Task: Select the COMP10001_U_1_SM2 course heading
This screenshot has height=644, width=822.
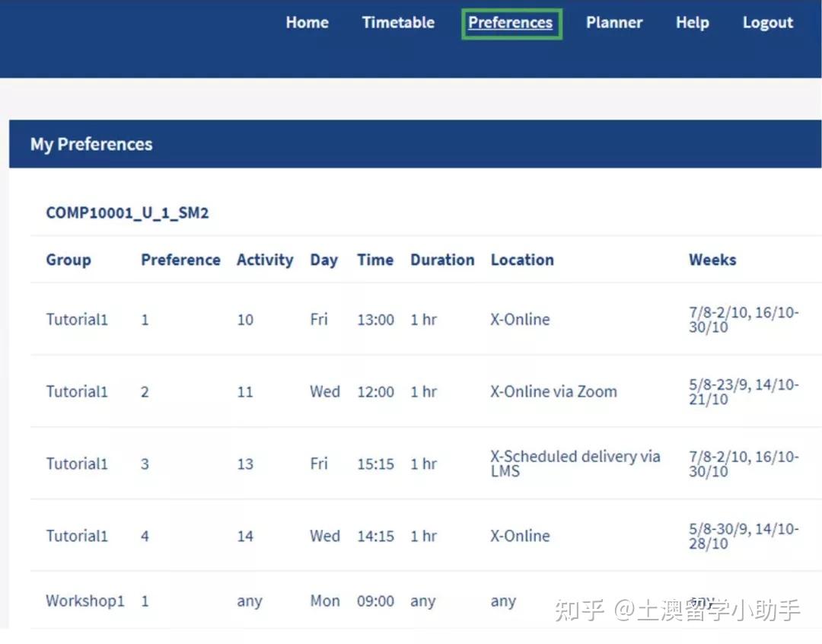Action: pyautogui.click(x=127, y=213)
